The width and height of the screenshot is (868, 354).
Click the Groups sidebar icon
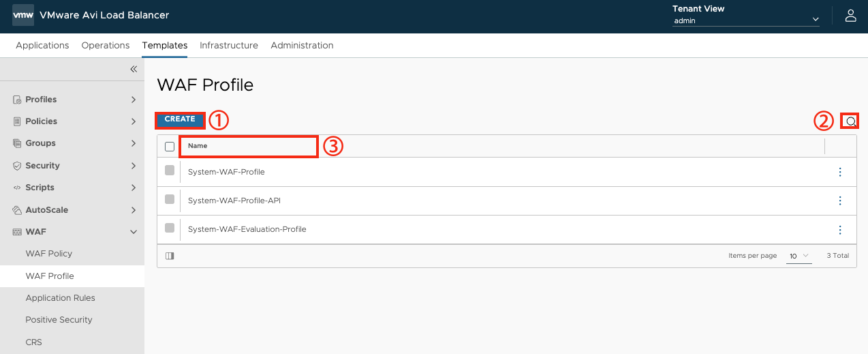(18, 143)
